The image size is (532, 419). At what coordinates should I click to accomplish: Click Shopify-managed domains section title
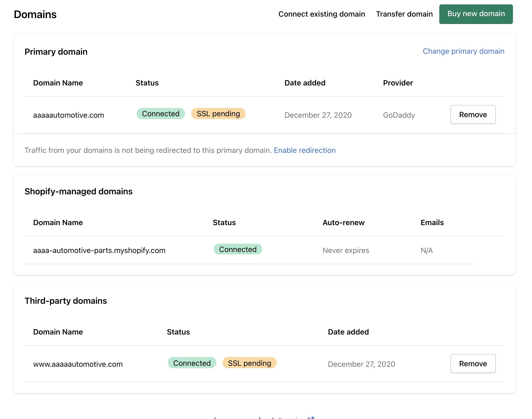click(x=78, y=191)
